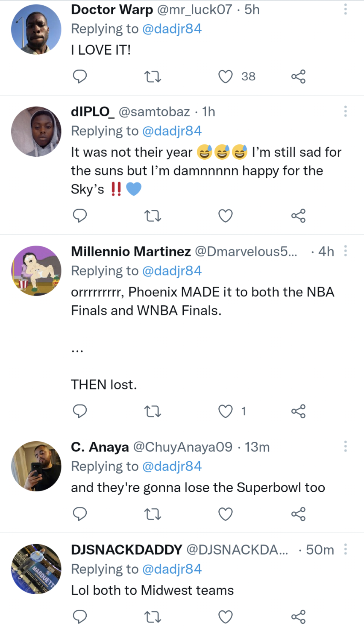Retweet C. Anaya's Superbowl tweet
This screenshot has width=364, height=629.
[153, 514]
